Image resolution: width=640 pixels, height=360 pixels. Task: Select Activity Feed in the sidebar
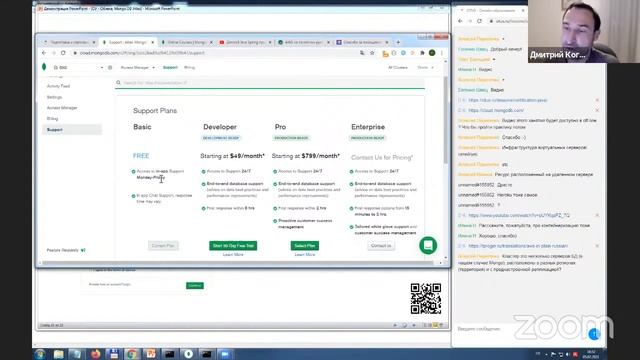58,86
